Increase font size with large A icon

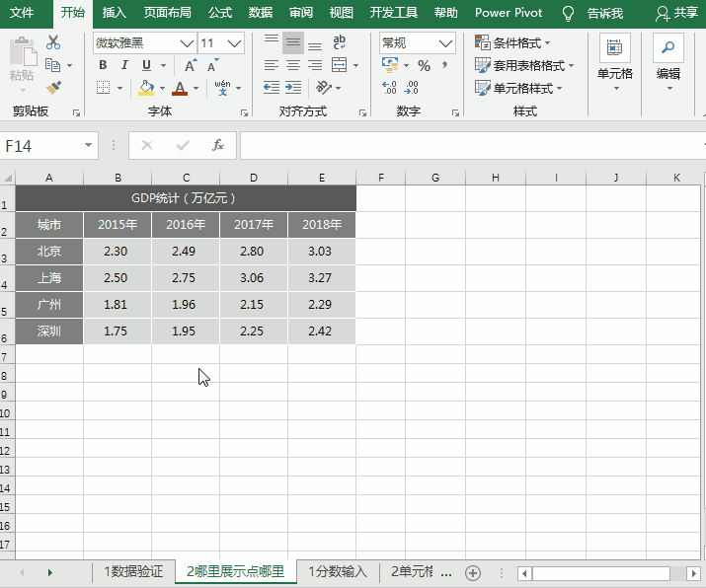pos(191,66)
